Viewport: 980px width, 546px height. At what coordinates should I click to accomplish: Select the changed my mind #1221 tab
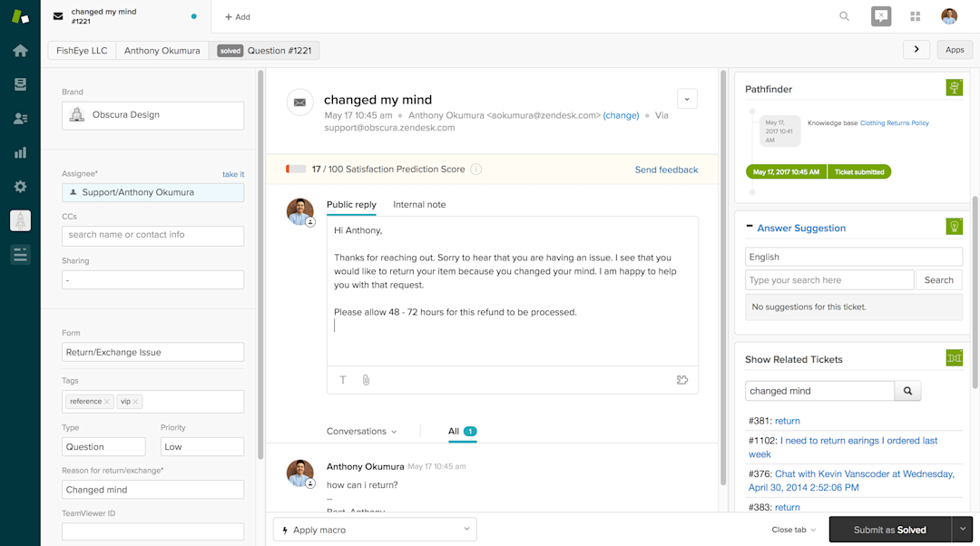(125, 16)
